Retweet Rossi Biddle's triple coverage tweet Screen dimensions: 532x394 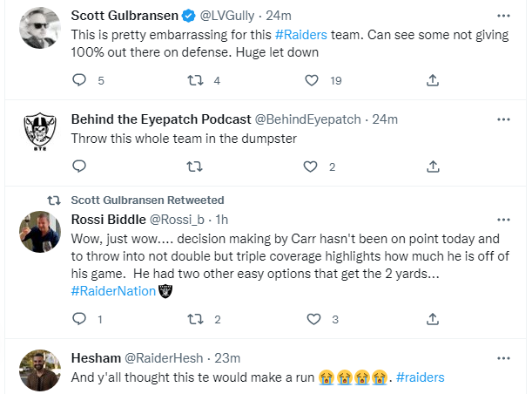click(196, 319)
